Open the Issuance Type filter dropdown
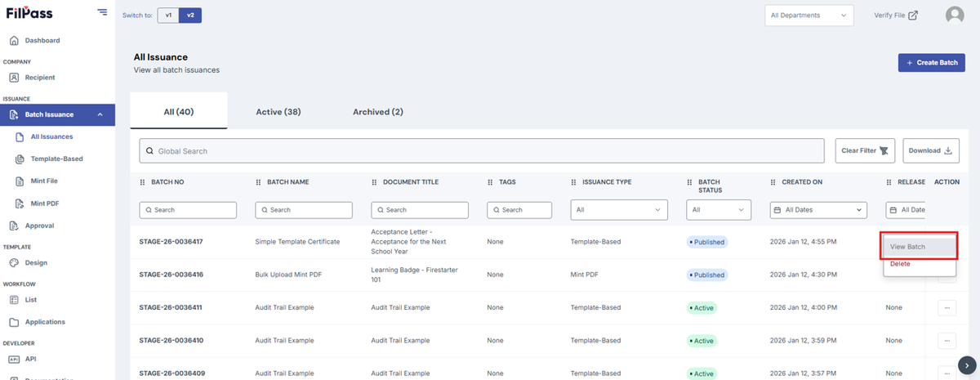Viewport: 980px width, 380px height. pyautogui.click(x=619, y=210)
